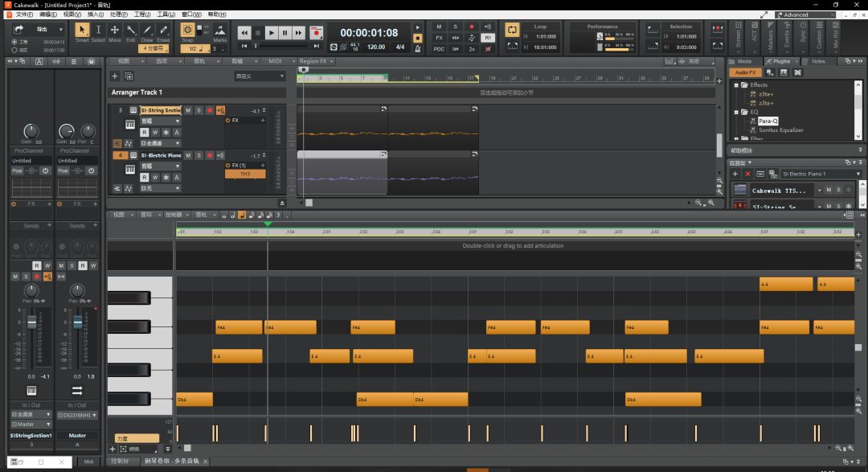Toggle the Snap to grid button
The height and width of the screenshot is (472, 868).
[187, 30]
